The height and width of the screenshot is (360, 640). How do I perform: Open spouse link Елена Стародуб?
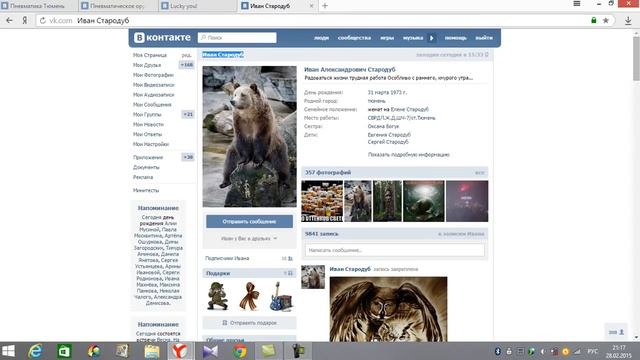(x=409, y=109)
